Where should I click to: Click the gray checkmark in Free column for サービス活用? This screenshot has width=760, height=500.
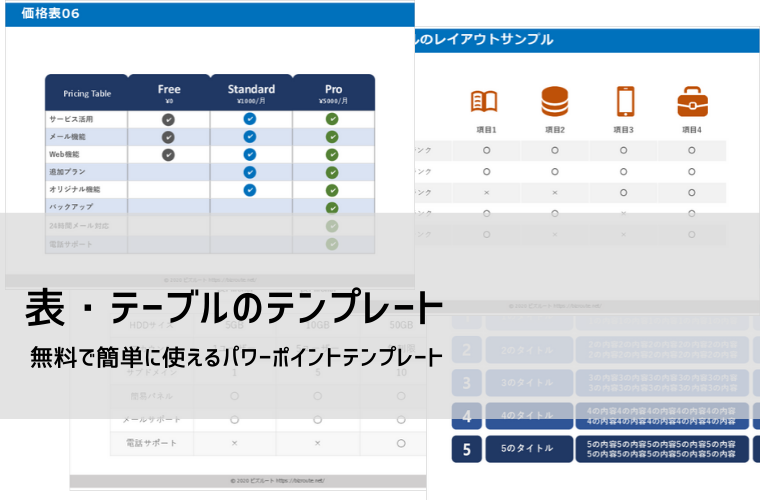(x=168, y=120)
